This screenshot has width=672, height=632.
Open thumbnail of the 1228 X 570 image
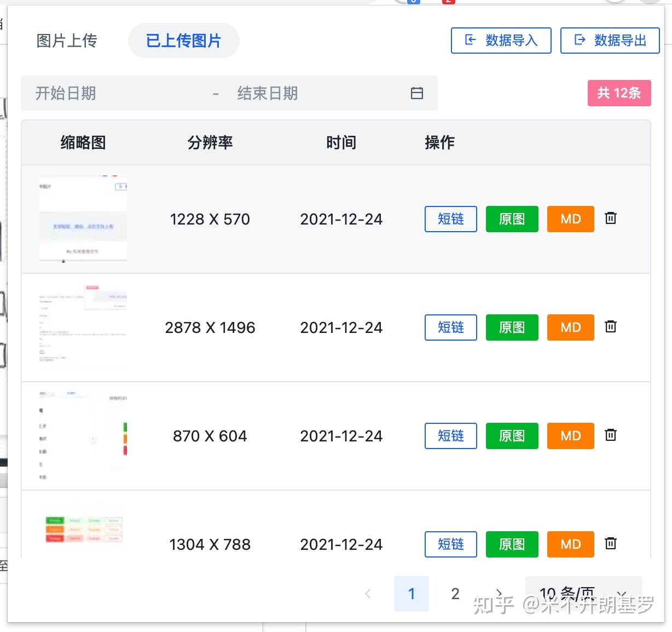[x=83, y=219]
